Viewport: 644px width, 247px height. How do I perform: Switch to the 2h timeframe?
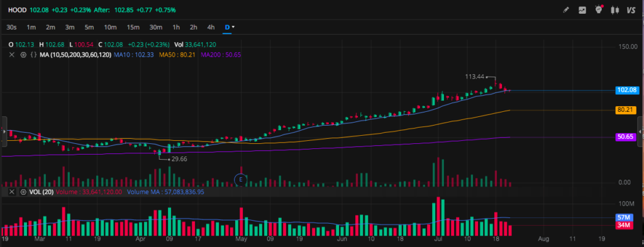[x=194, y=27]
